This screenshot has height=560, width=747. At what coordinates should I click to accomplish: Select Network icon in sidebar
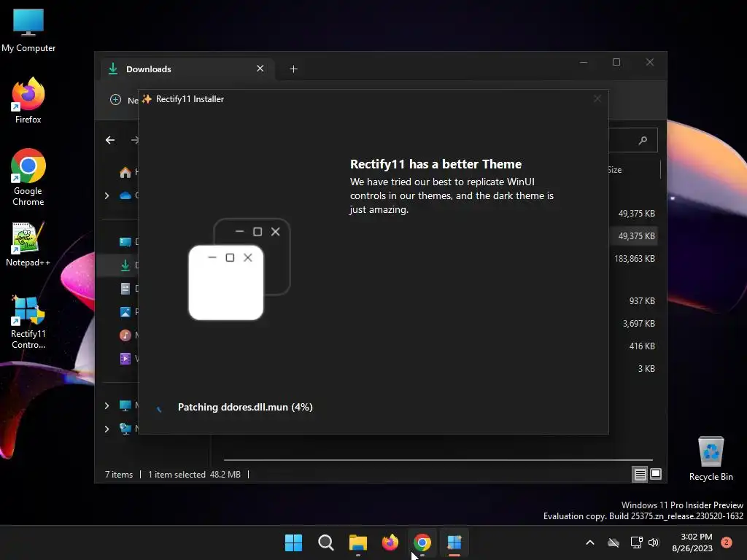(125, 429)
